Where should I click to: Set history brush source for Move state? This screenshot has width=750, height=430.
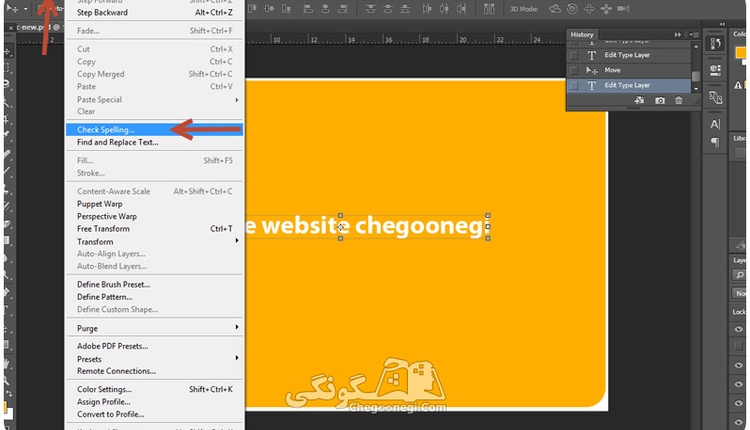coord(574,70)
